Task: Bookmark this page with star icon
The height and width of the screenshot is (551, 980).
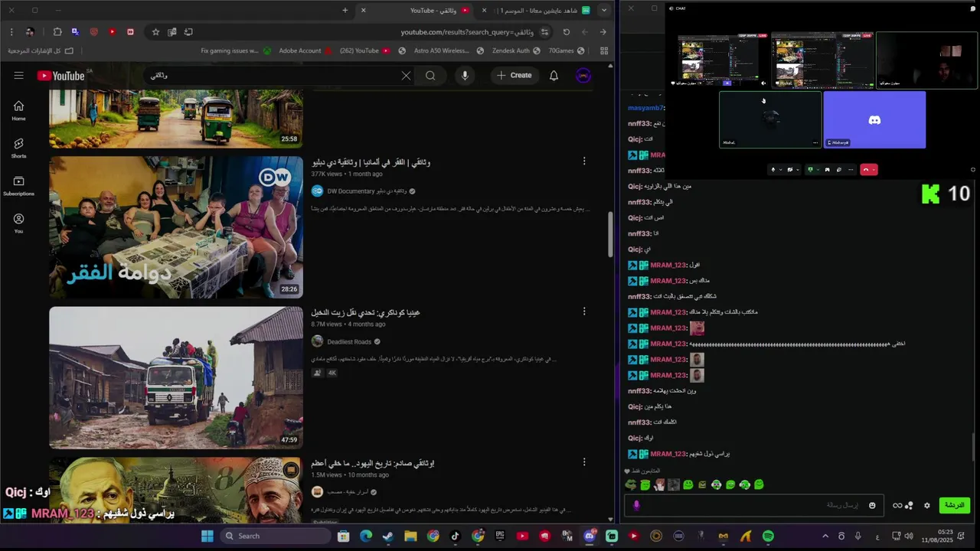Action: click(155, 32)
